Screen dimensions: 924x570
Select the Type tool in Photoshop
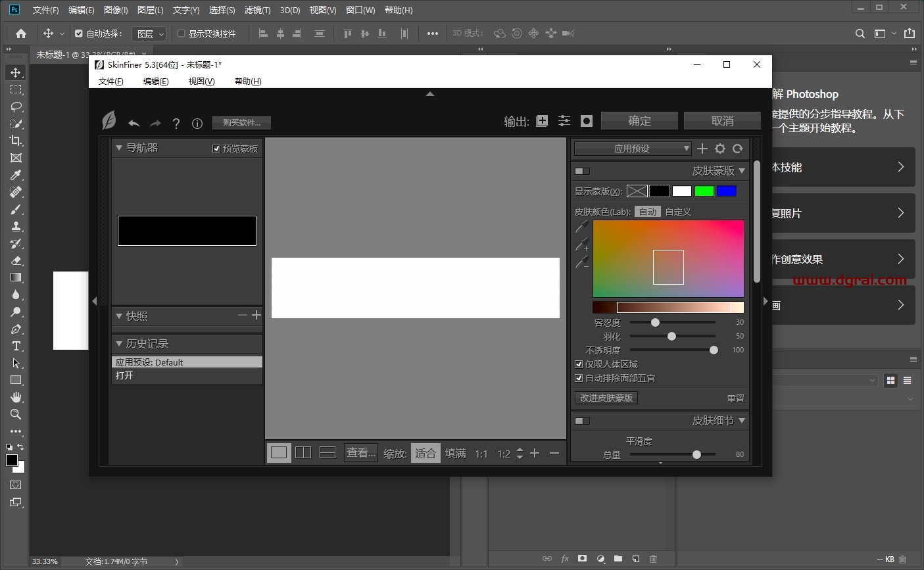coord(16,346)
